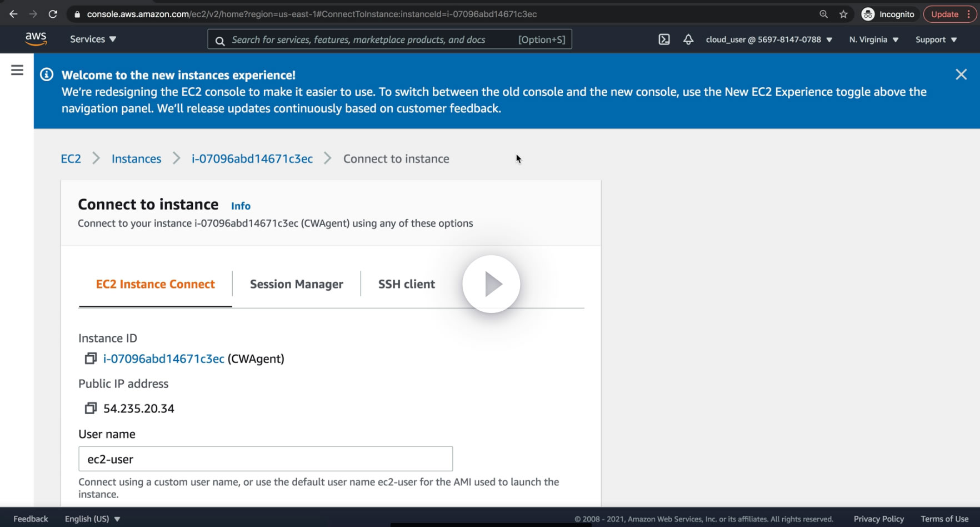Click the browser forward arrow

tap(33, 14)
